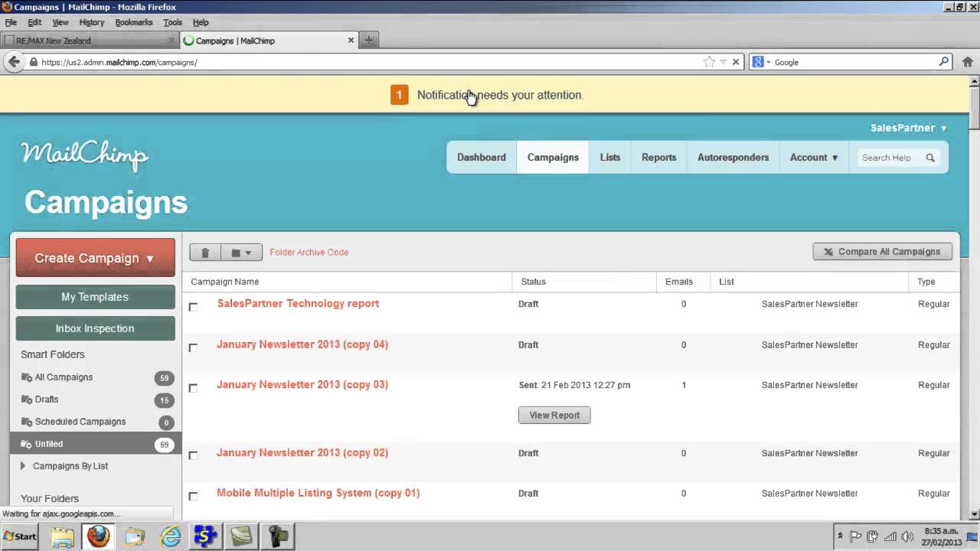Go to the Lists tab

tap(610, 158)
